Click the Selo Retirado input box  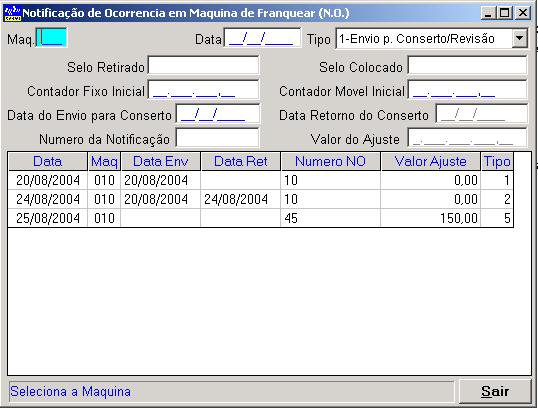coord(204,66)
